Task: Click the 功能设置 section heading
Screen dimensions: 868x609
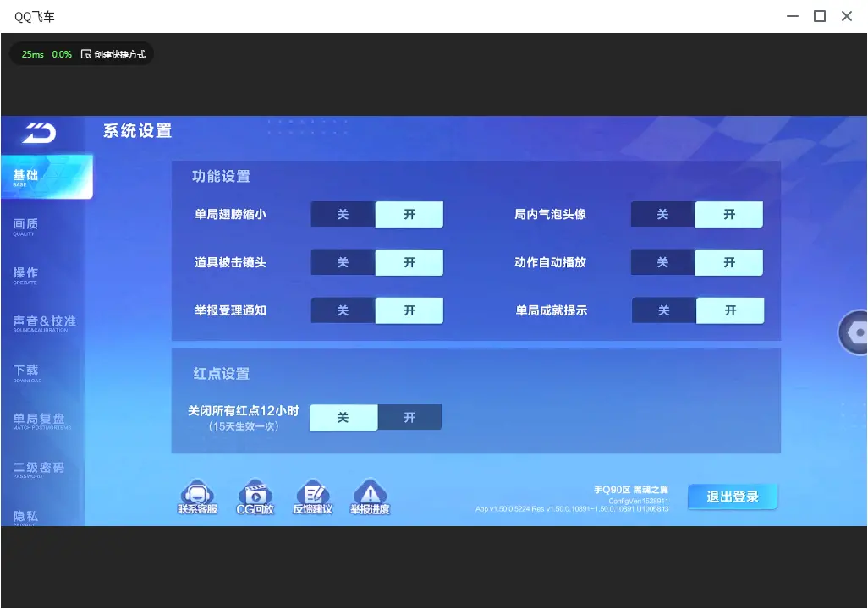Action: click(222, 177)
